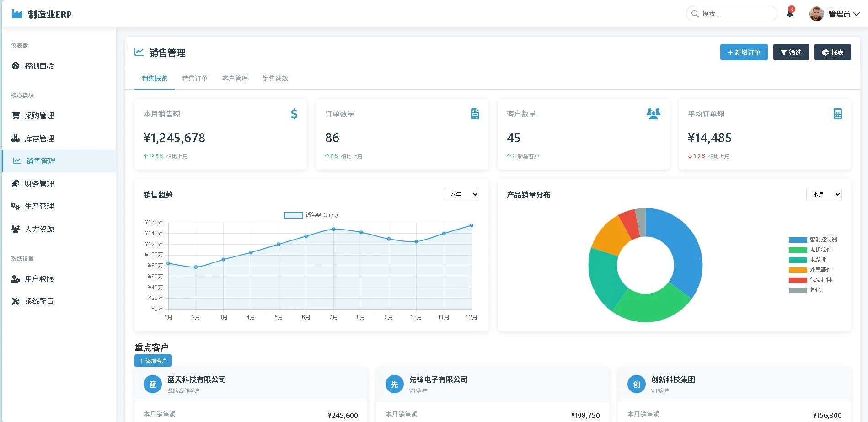Viewport: 868px width, 422px height.
Task: Click the notification bell icon
Action: tap(789, 14)
